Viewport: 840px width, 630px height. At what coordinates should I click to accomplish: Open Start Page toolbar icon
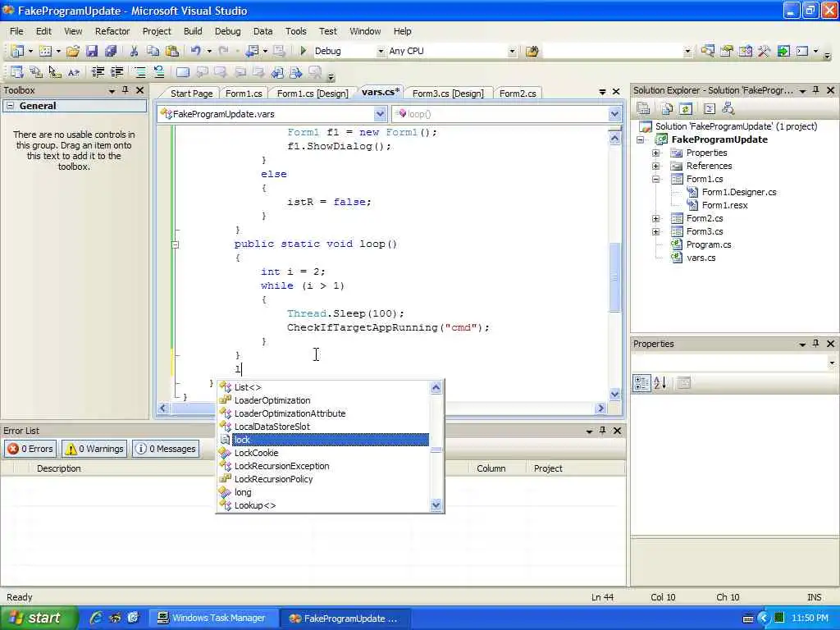(783, 51)
